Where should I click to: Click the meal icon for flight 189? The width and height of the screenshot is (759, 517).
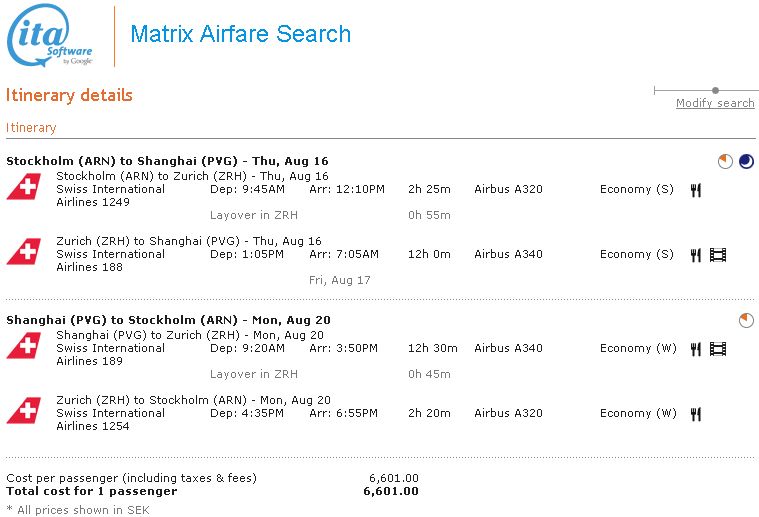696,349
